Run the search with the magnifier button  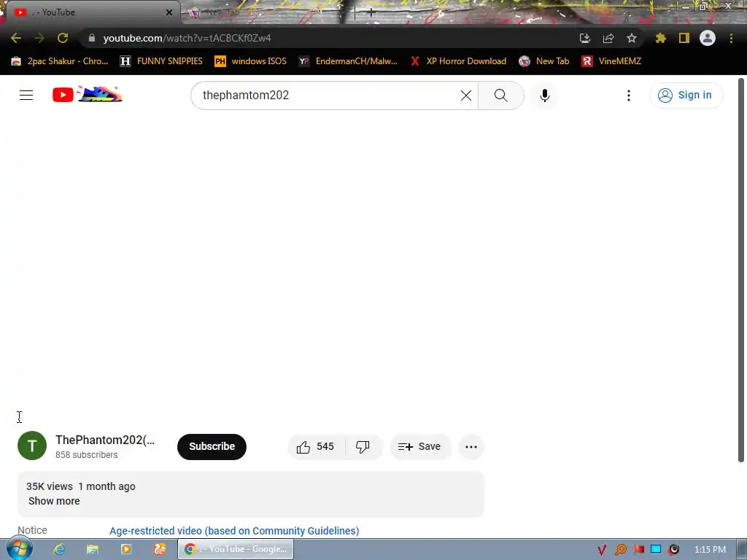(x=500, y=96)
